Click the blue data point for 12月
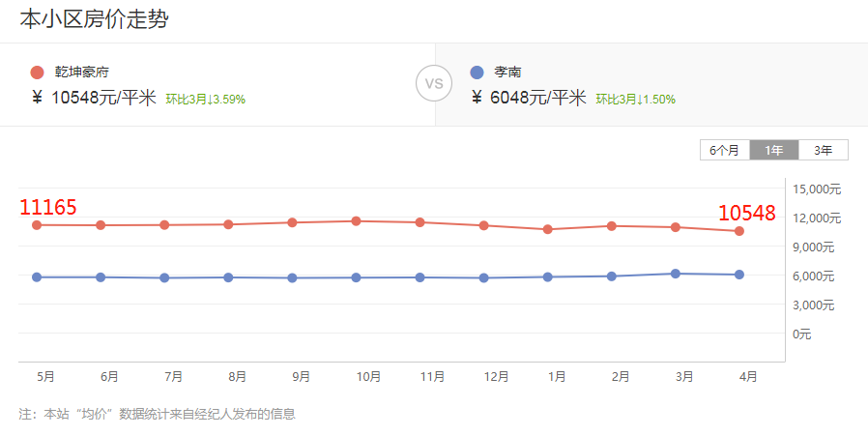 (x=484, y=278)
